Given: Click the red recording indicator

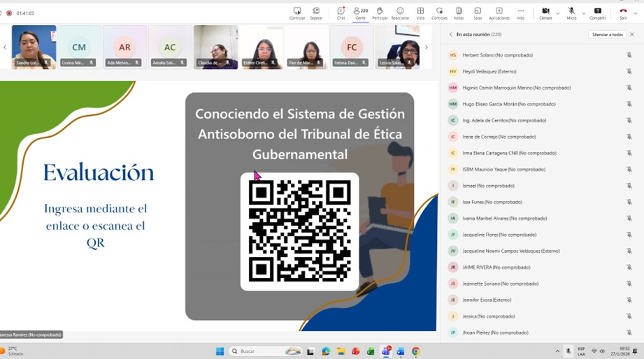Looking at the screenshot, I should 9,13.
